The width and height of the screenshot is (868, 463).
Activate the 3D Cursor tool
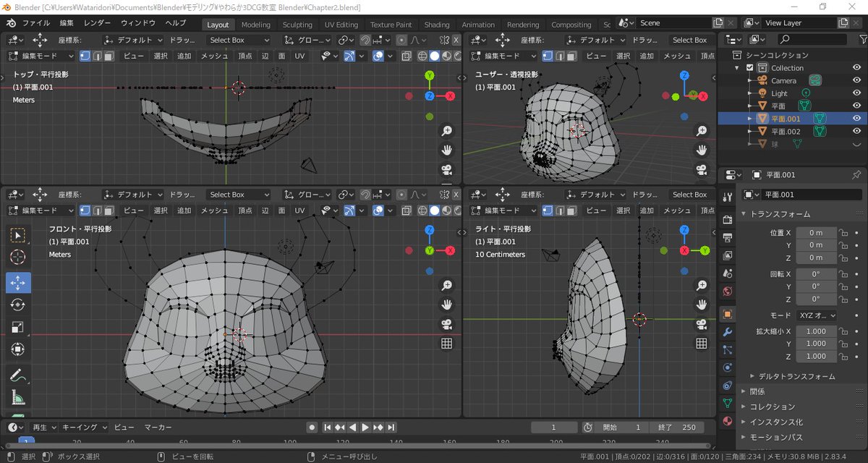pos(18,257)
